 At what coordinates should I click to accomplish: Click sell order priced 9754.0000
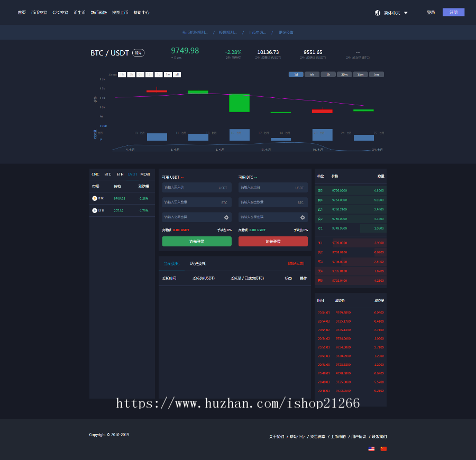point(351,200)
